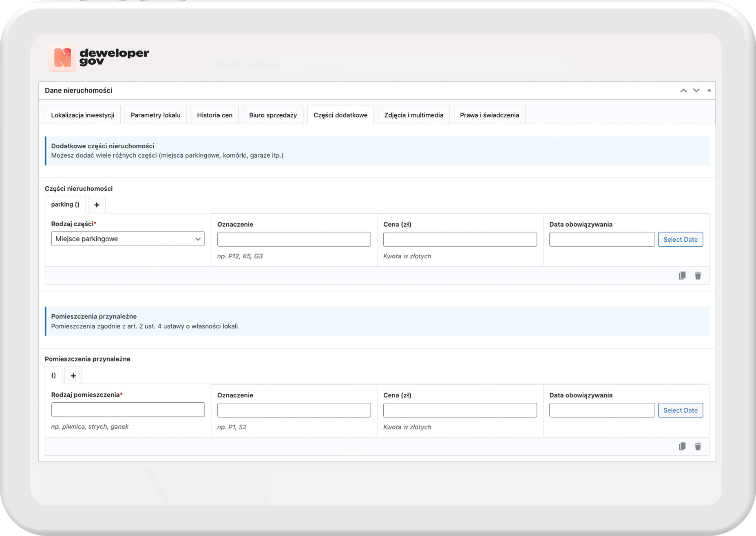756x536 pixels.
Task: Open the Historia cen tab
Action: click(214, 115)
